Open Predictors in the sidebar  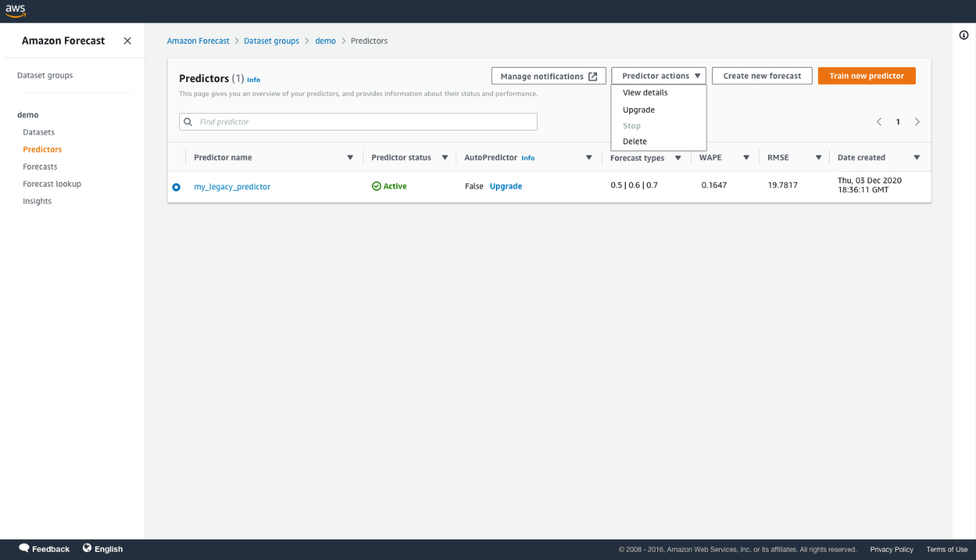(x=42, y=150)
